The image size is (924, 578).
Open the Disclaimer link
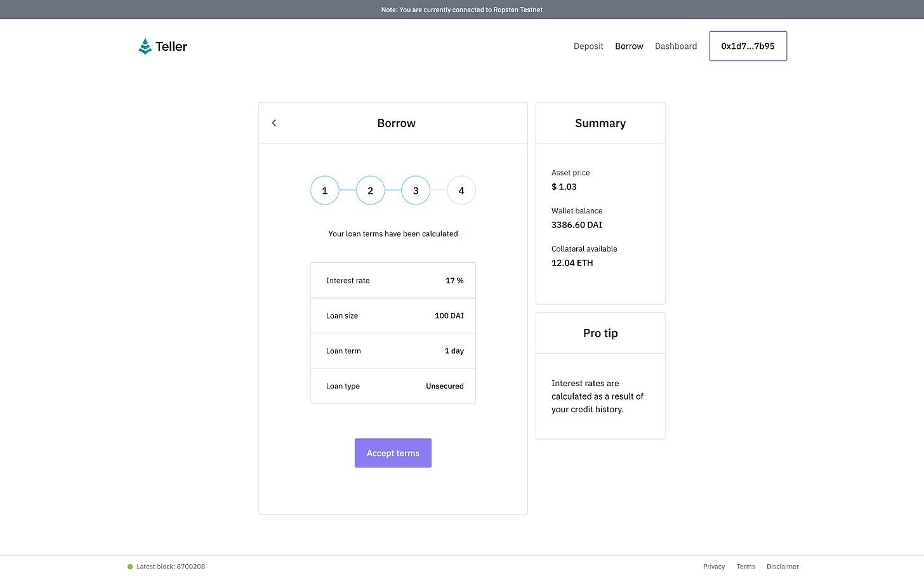point(782,567)
